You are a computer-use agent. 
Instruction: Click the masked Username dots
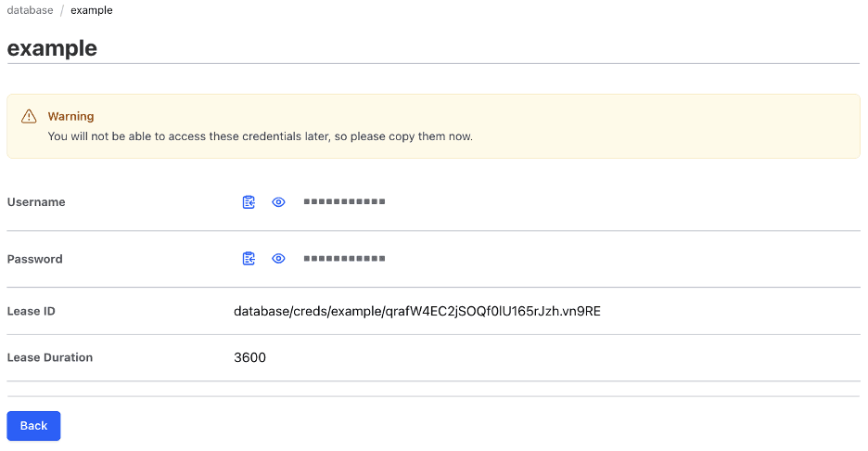(344, 202)
